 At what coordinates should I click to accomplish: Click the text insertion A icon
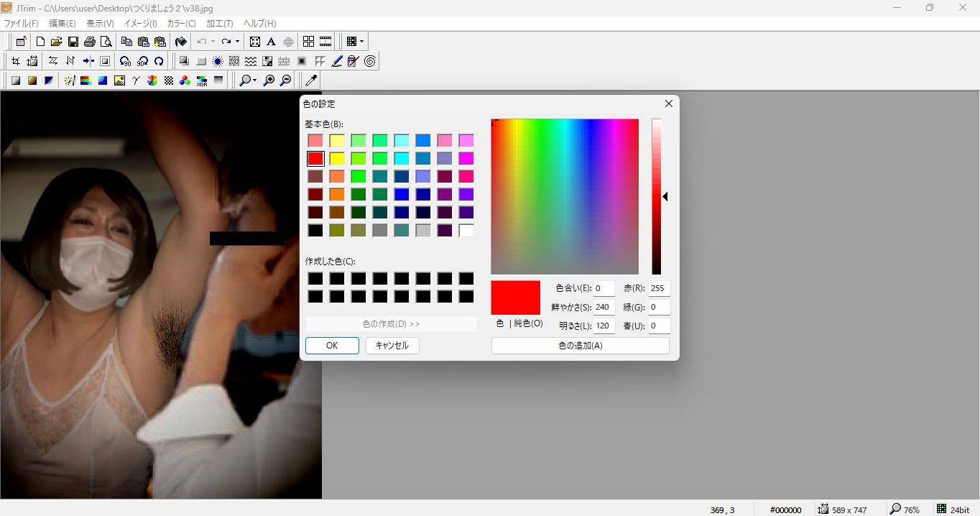click(x=271, y=42)
